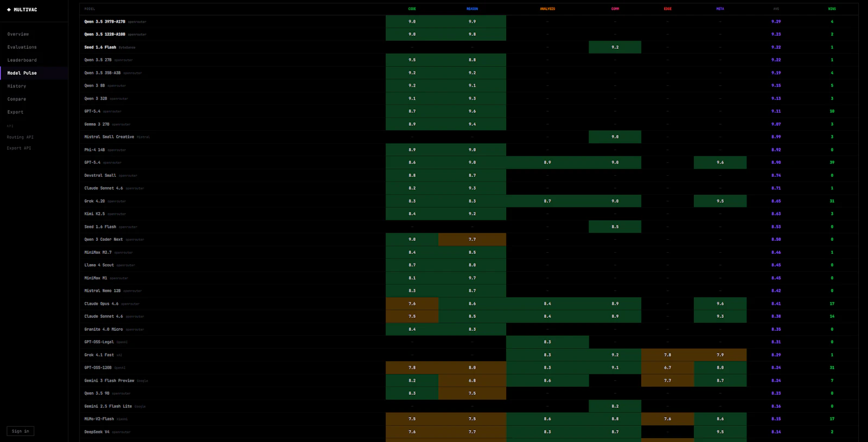The height and width of the screenshot is (442, 868).
Task: Choose the Qwen 3 8B row
Action: pyautogui.click(x=469, y=86)
